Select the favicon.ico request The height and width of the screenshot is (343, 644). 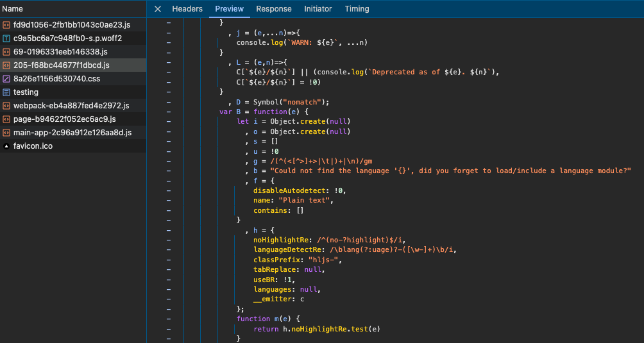coord(73,146)
